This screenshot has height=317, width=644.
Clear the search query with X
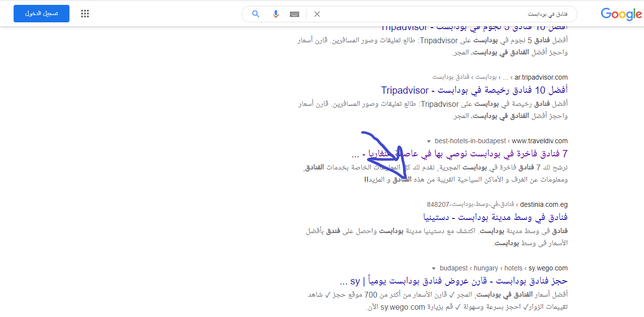[317, 14]
